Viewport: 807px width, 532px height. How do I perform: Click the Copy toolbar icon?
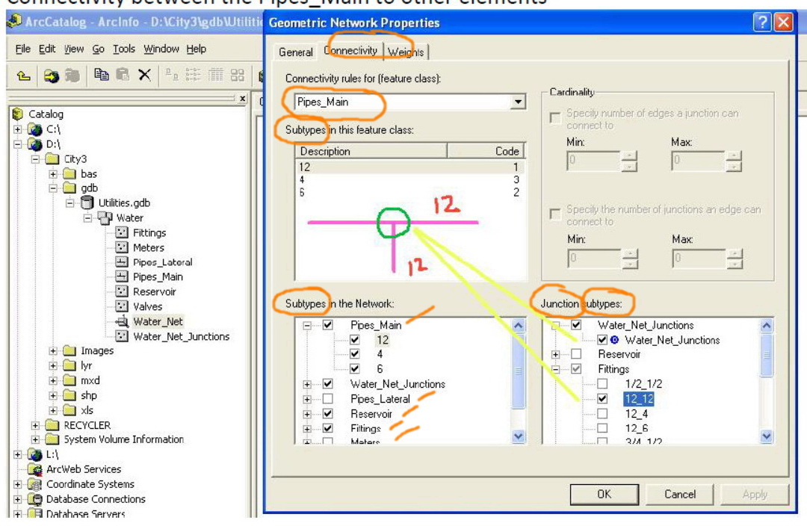point(102,75)
